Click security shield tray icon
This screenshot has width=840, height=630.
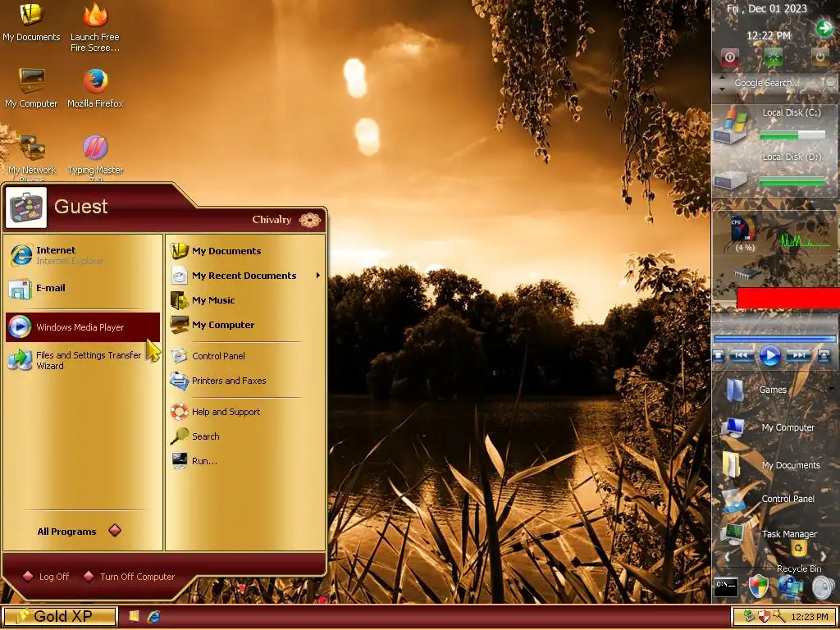pyautogui.click(x=764, y=617)
